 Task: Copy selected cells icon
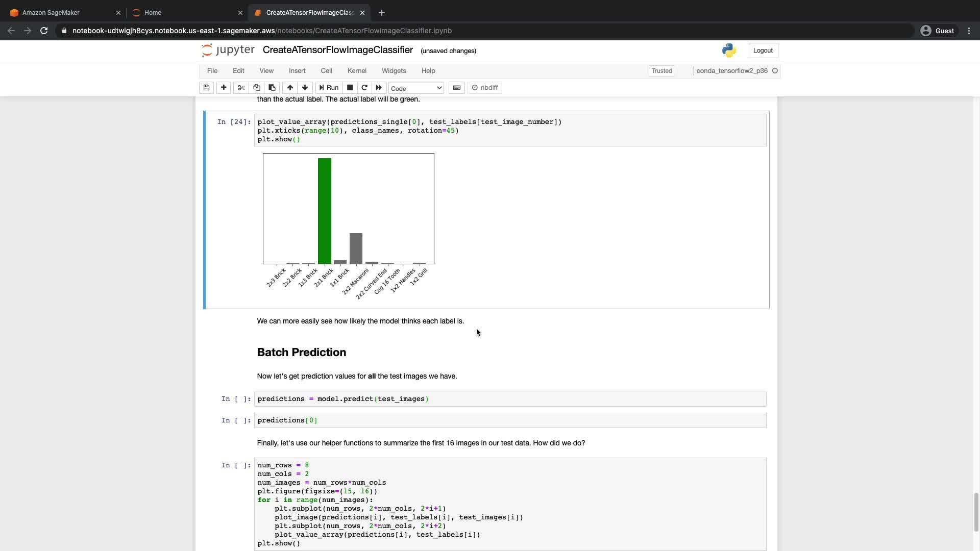(257, 88)
